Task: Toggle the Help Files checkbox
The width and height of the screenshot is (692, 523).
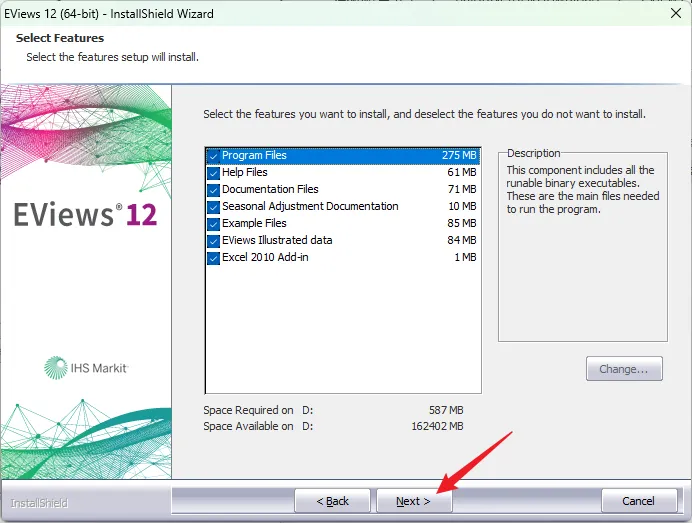Action: 213,173
